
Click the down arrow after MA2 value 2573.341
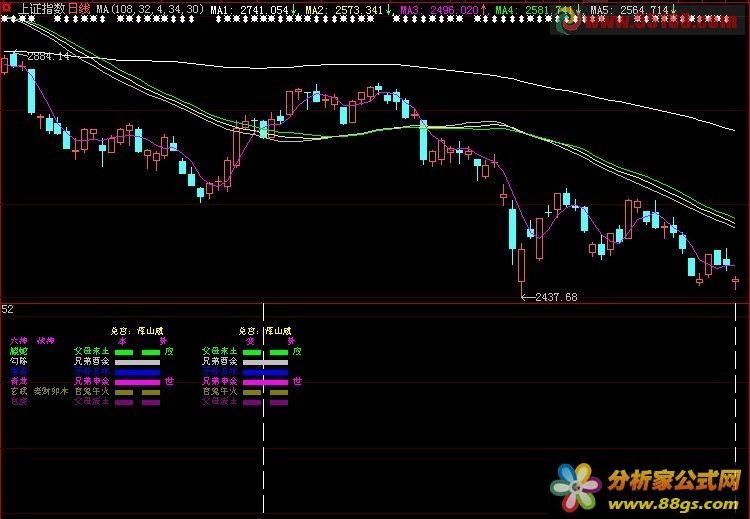pyautogui.click(x=388, y=9)
